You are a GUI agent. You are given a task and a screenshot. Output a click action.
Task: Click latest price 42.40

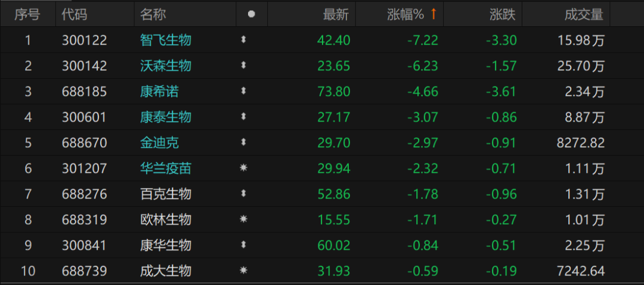tap(334, 40)
